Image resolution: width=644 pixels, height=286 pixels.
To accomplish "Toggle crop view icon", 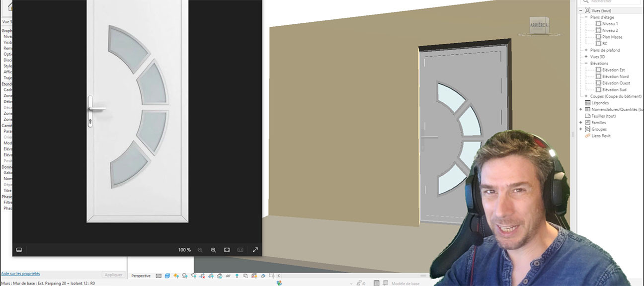I will pos(202,276).
